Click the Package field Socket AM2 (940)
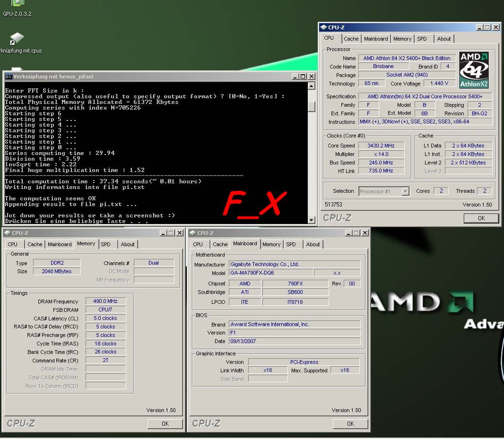 (407, 75)
